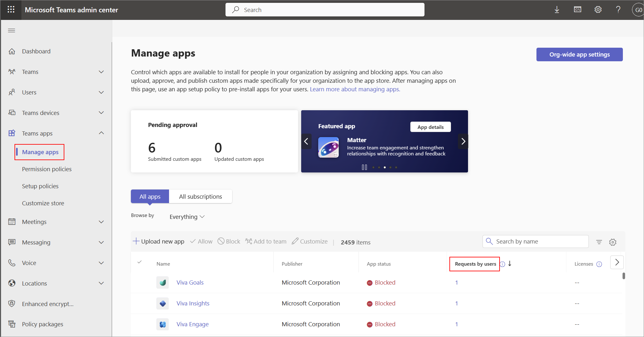
Task: Pause the featured app carousel
Action: click(x=364, y=167)
